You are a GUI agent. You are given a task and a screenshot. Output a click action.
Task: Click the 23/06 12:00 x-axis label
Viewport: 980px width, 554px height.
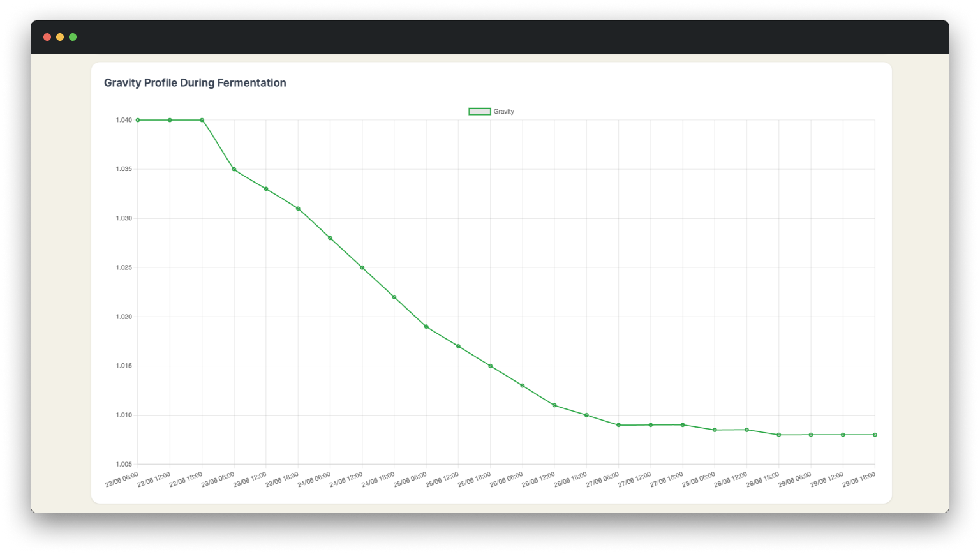[250, 480]
